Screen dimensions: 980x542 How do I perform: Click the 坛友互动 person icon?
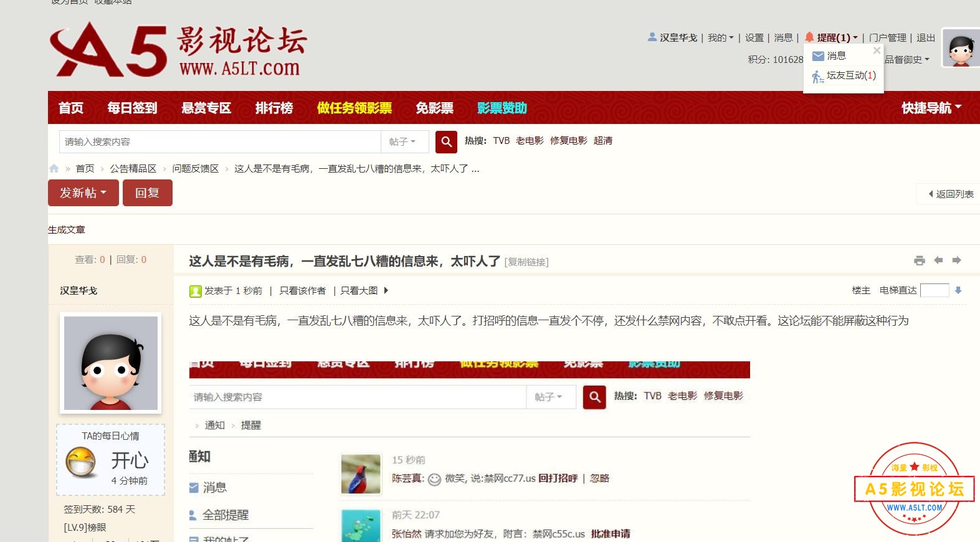click(817, 77)
